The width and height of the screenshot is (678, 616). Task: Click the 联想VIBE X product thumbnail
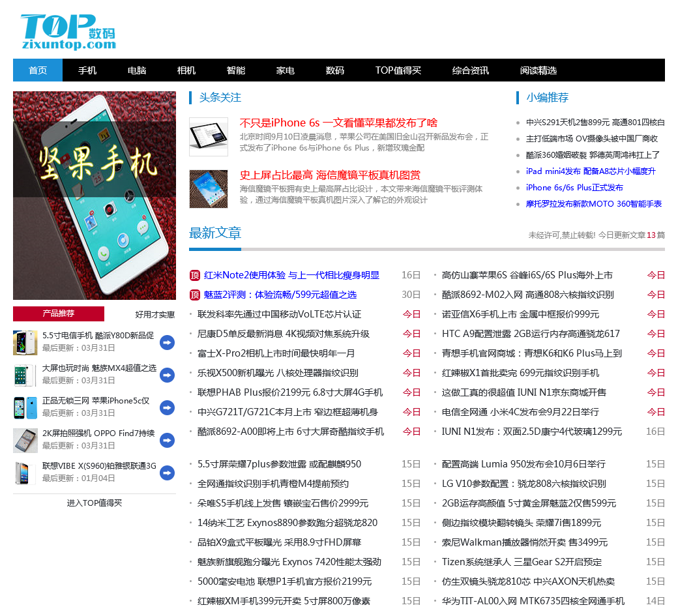tap(25, 473)
